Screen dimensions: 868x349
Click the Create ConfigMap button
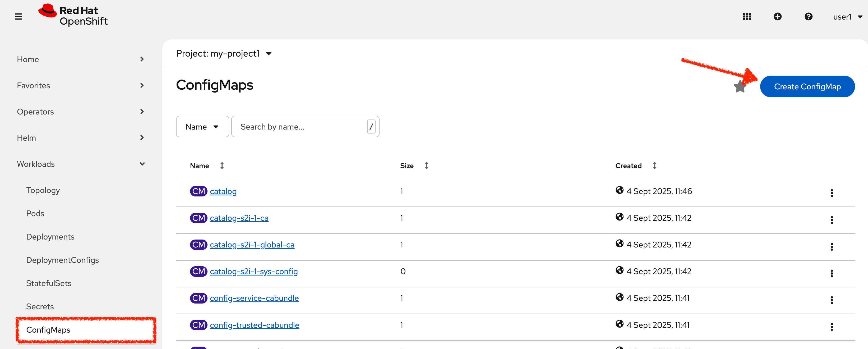coord(808,86)
